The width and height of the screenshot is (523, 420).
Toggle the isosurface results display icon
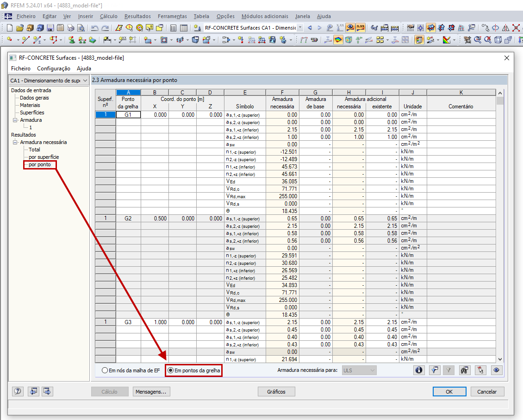(x=338, y=40)
